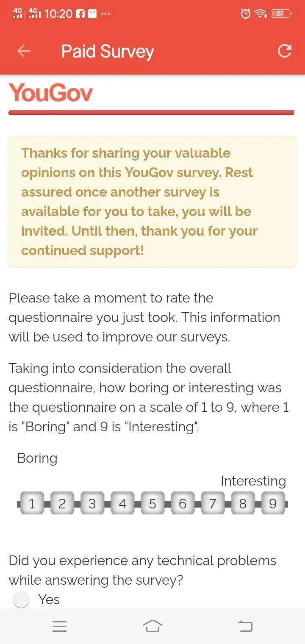Select rating 6 on the scale
The height and width of the screenshot is (644, 305).
pos(183,503)
